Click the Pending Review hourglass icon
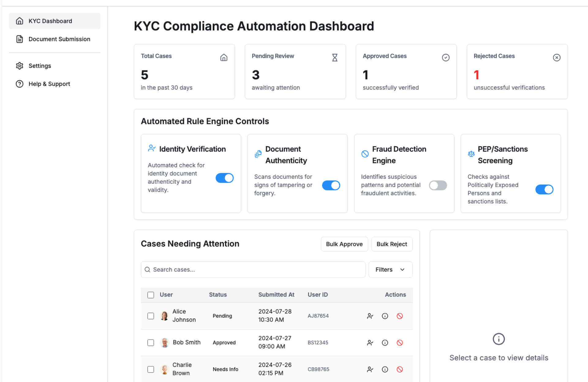This screenshot has width=588, height=382. tap(335, 58)
